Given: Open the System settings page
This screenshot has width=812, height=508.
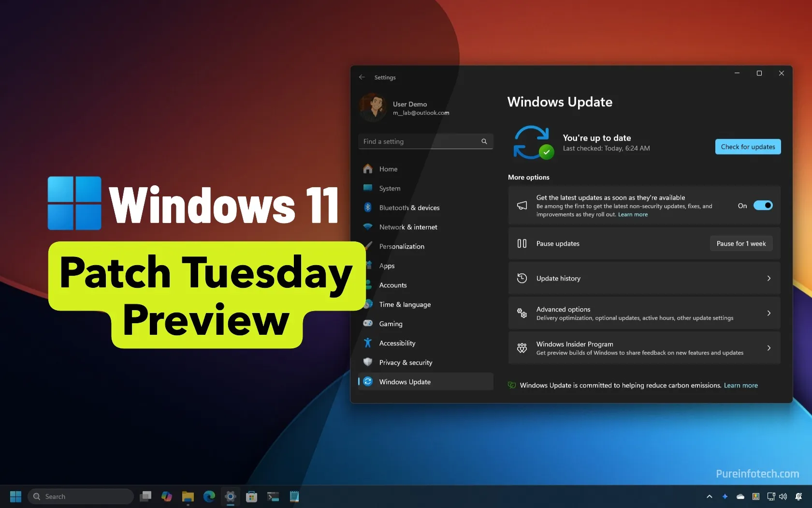Looking at the screenshot, I should pos(426,188).
